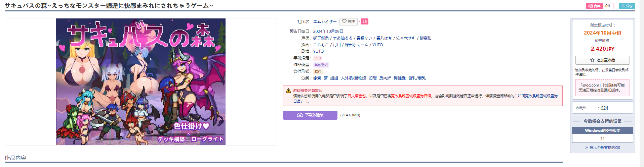This screenshot has height=167, width=644.
Task: Open voice actor まあ油るる link
Action: [343, 38]
